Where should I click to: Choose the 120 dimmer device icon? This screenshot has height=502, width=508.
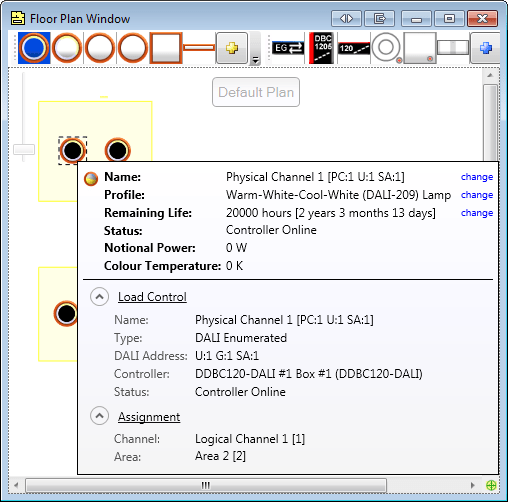354,48
